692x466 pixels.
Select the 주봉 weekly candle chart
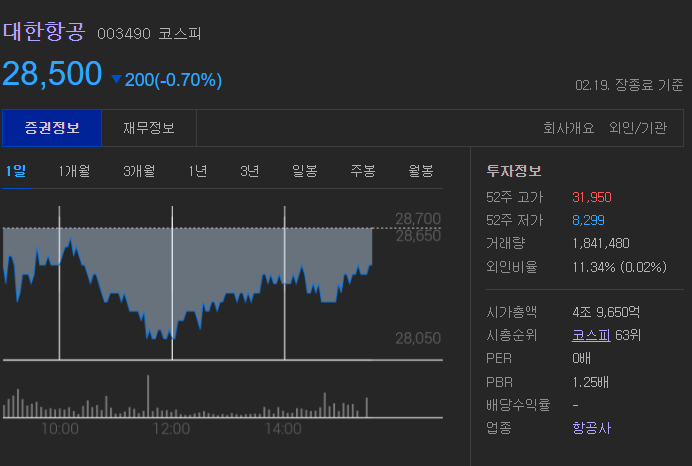(363, 171)
